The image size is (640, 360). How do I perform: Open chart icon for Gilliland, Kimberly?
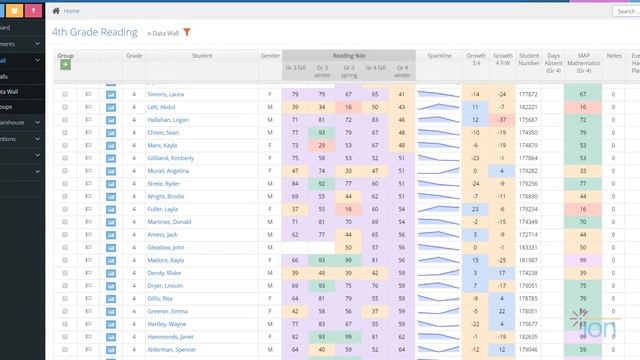[x=111, y=158]
